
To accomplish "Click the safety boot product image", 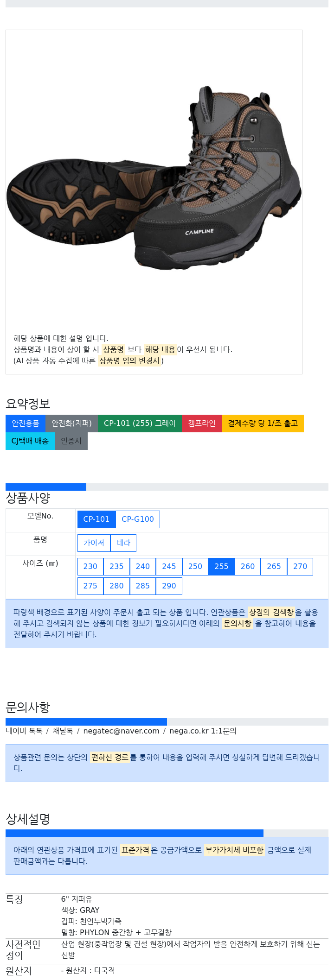I will pyautogui.click(x=154, y=178).
